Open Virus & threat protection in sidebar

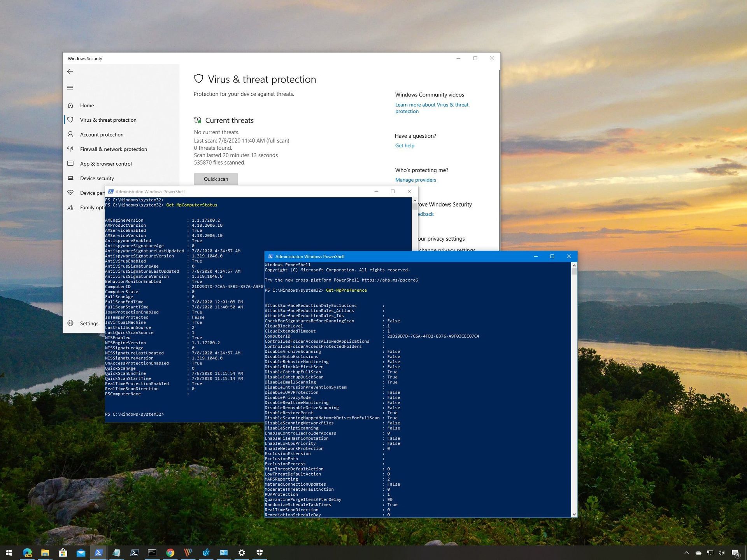click(x=108, y=120)
